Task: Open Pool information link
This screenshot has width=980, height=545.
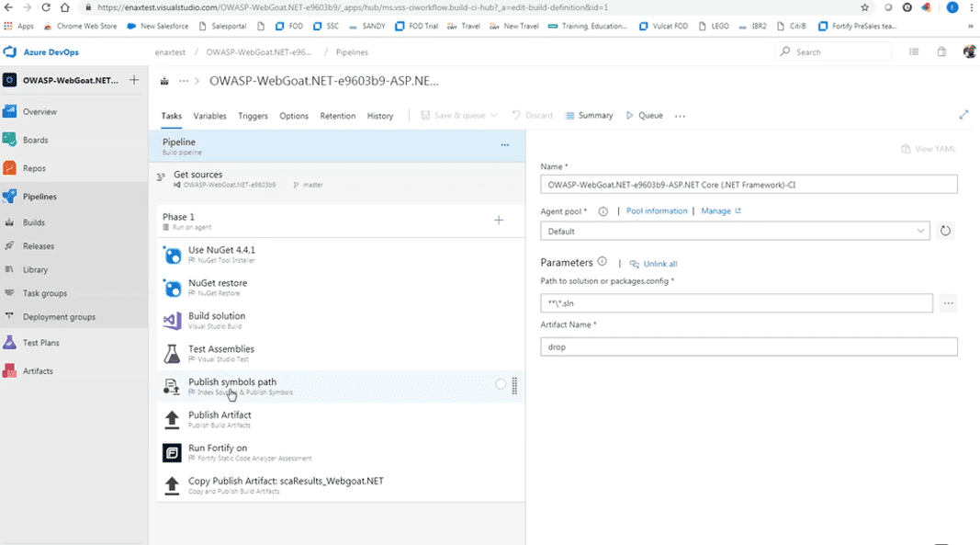Action: coord(657,210)
